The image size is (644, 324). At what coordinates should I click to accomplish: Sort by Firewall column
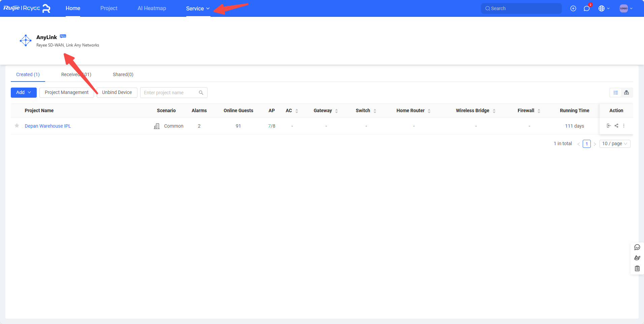click(539, 111)
